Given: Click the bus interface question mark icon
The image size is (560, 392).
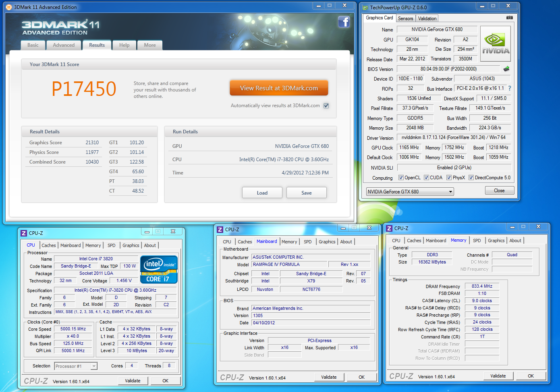Looking at the screenshot, I should [x=510, y=88].
